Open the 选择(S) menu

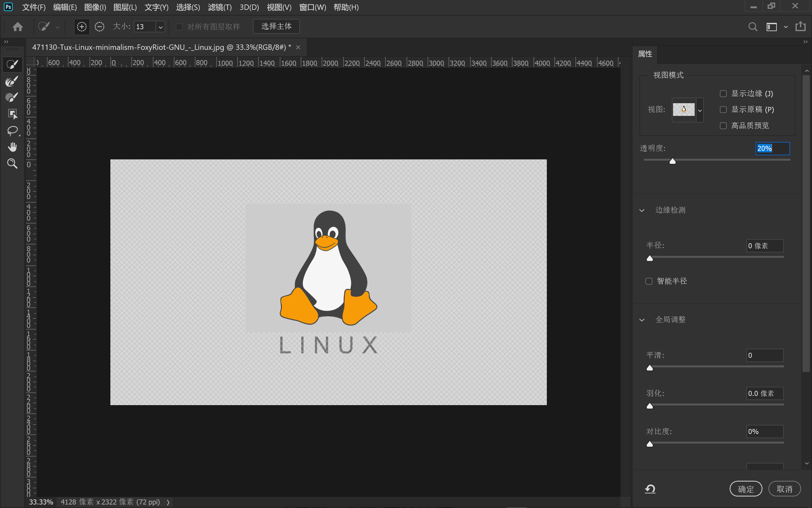coord(188,7)
